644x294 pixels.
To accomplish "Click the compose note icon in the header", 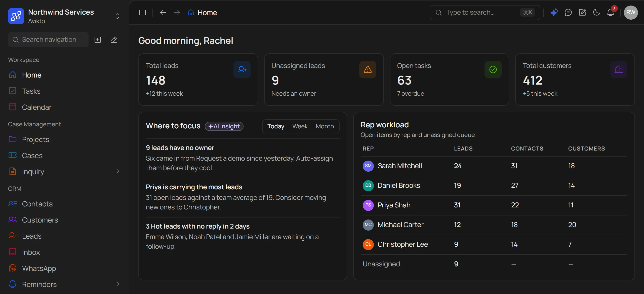I will (582, 12).
